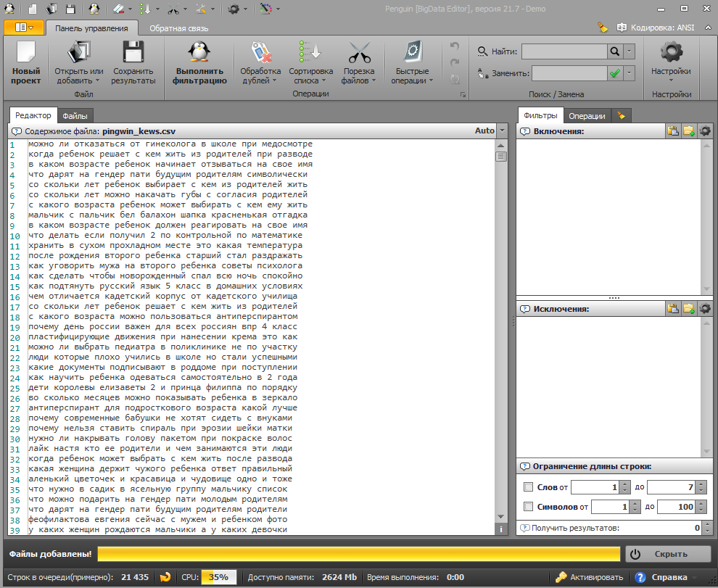This screenshot has height=588, width=718.
Task: Add folder file to Включения list
Action: pos(689,131)
